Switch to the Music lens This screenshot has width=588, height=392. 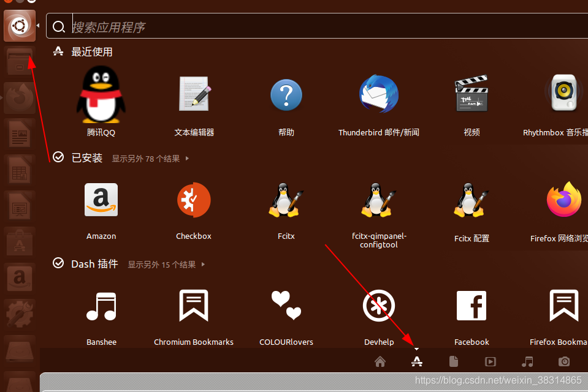coord(527,361)
